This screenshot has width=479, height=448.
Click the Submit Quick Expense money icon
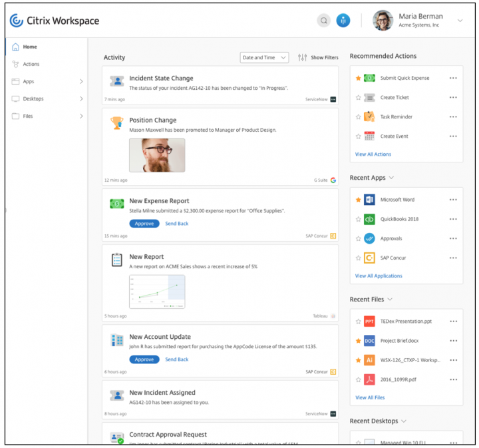[369, 79]
